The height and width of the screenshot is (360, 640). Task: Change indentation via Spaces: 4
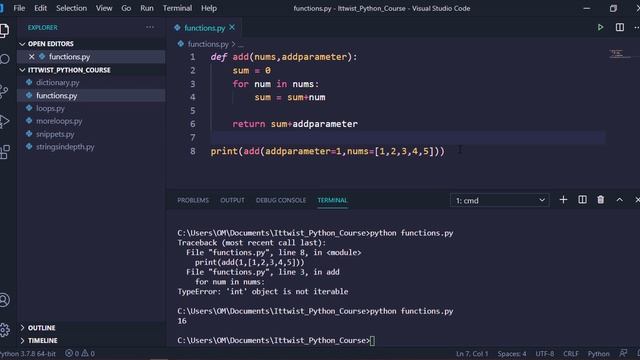click(x=511, y=353)
